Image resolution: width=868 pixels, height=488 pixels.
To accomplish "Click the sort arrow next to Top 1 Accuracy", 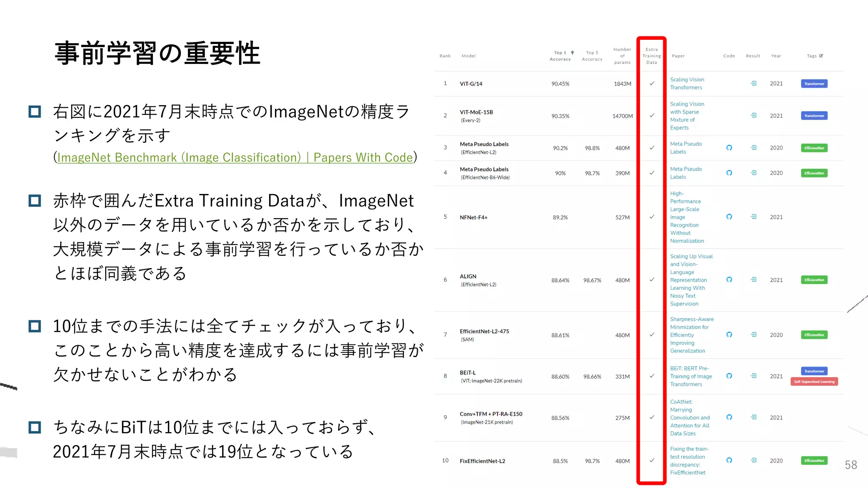I will 572,53.
